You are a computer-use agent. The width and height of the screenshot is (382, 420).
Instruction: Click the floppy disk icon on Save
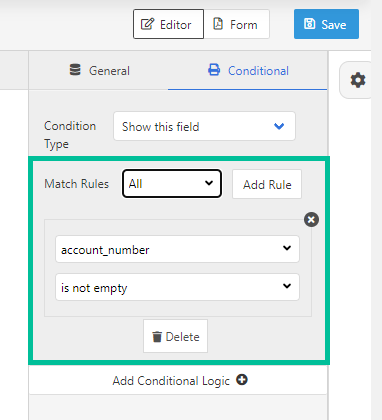[309, 24]
